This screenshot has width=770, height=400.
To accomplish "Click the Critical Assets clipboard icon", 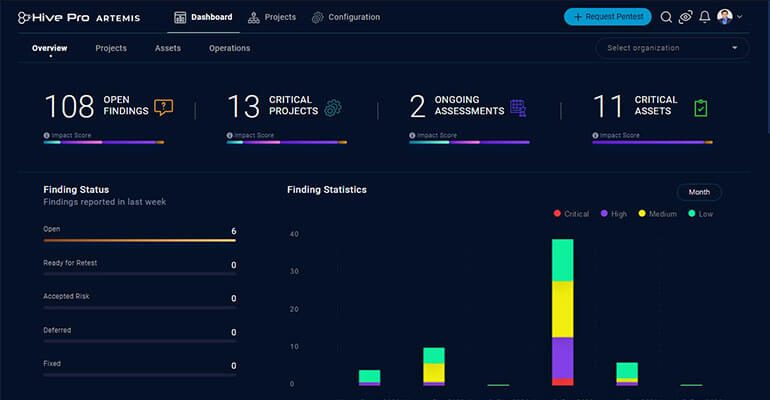I will tap(700, 107).
